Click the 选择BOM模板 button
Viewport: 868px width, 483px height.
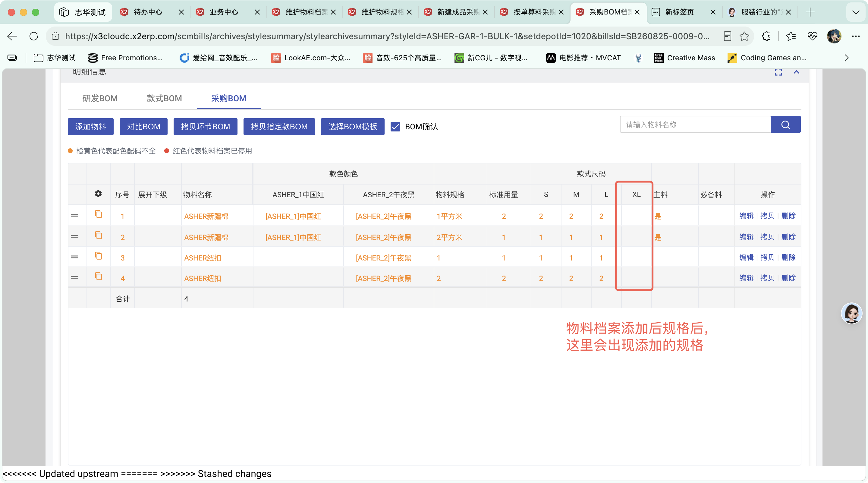pos(352,127)
